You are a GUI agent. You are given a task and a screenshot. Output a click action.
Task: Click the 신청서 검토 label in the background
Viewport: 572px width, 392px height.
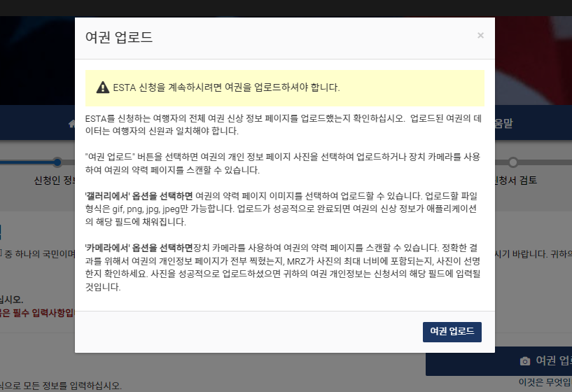[516, 180]
